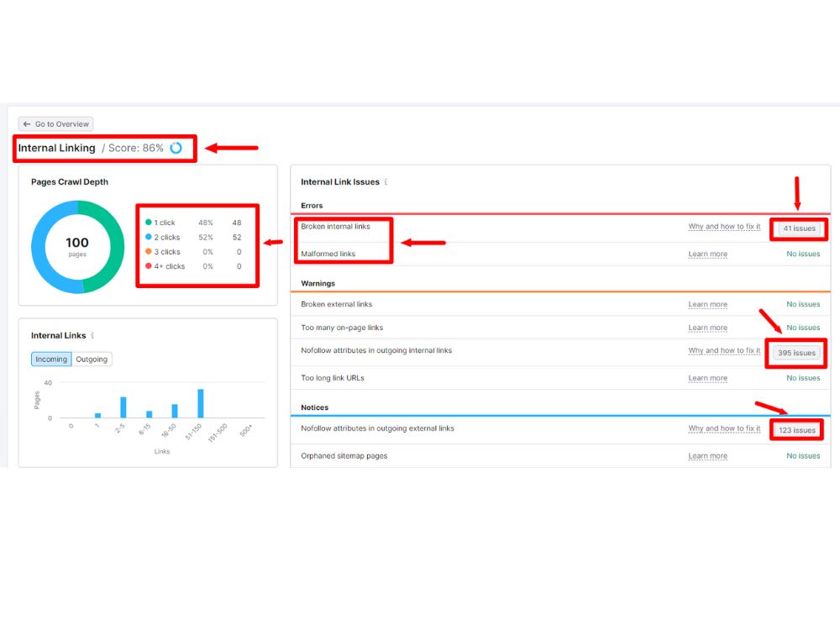840x630 pixels.
Task: Click No issues status for Too long link URLs
Action: coord(803,378)
